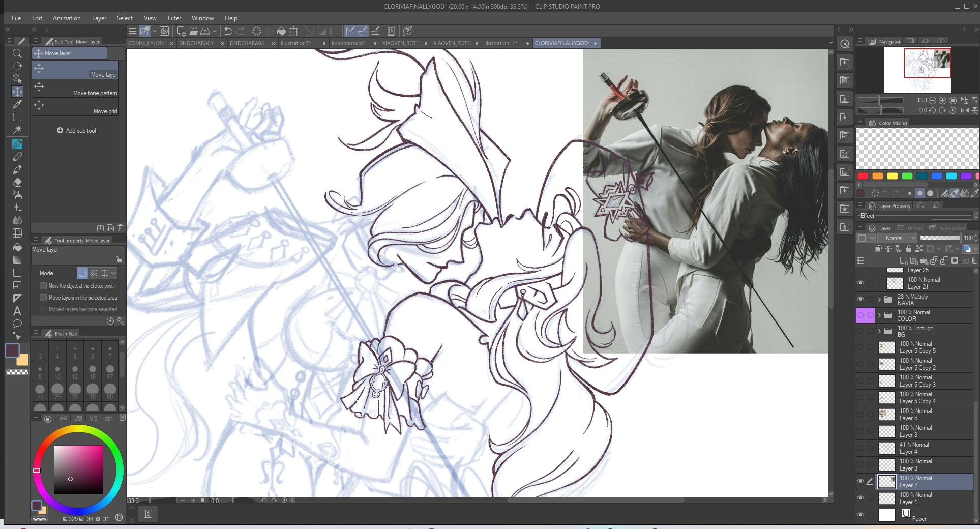Viewport: 980px width, 529px height.
Task: Switch to the kokomirmaid document tab
Action: (348, 43)
